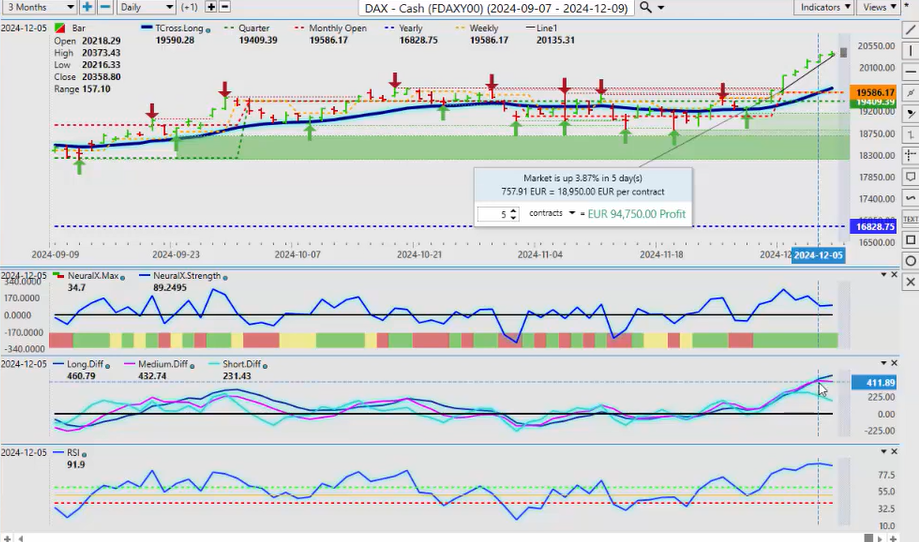Open the Daily interval dropdown
Viewport: 919px width, 542px height.
pyautogui.click(x=147, y=7)
